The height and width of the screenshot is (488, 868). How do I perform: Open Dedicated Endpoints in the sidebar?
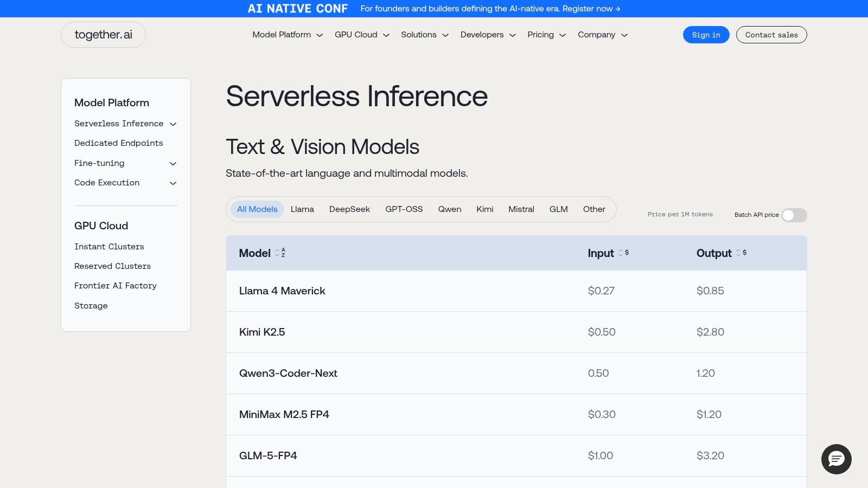coord(118,143)
